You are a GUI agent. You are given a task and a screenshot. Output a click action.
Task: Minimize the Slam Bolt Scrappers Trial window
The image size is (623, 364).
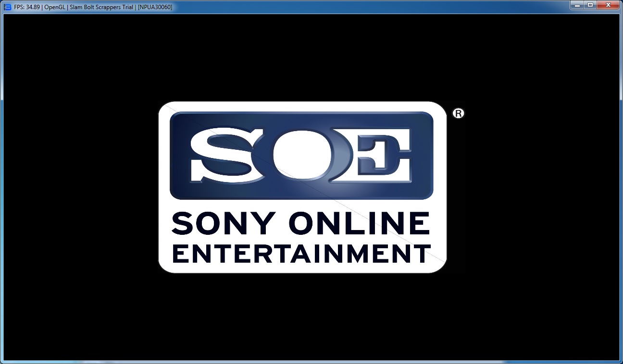[576, 5]
